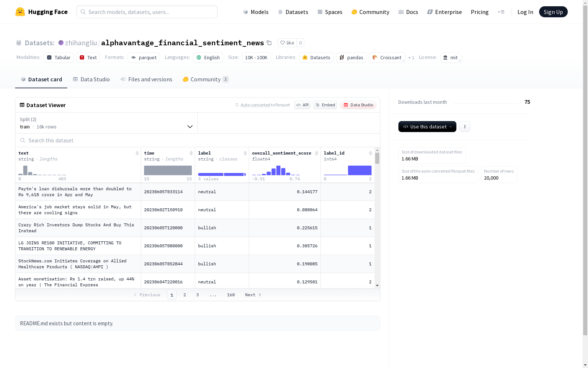Sort the text column
This screenshot has height=368, width=588.
[137, 153]
